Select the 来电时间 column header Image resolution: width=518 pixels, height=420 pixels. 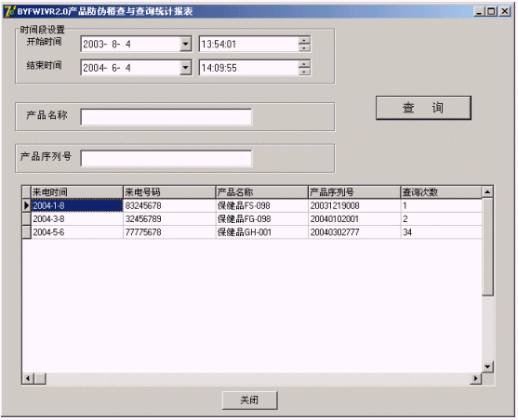pos(76,191)
